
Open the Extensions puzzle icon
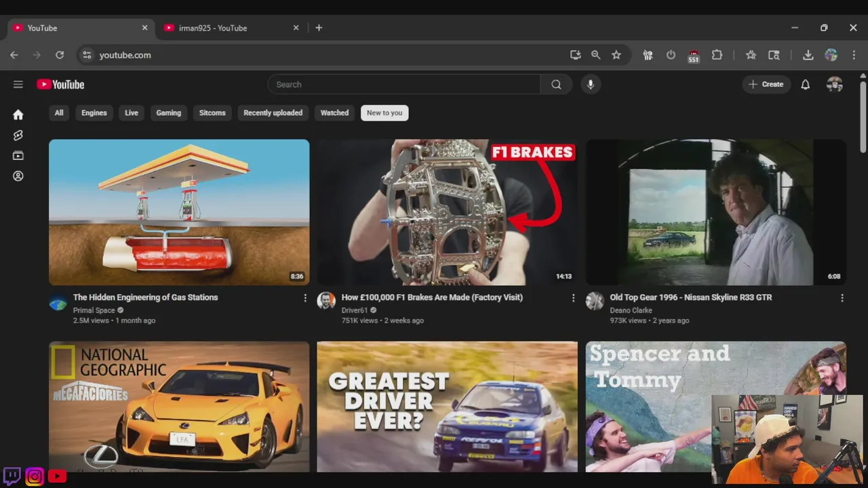(717, 55)
